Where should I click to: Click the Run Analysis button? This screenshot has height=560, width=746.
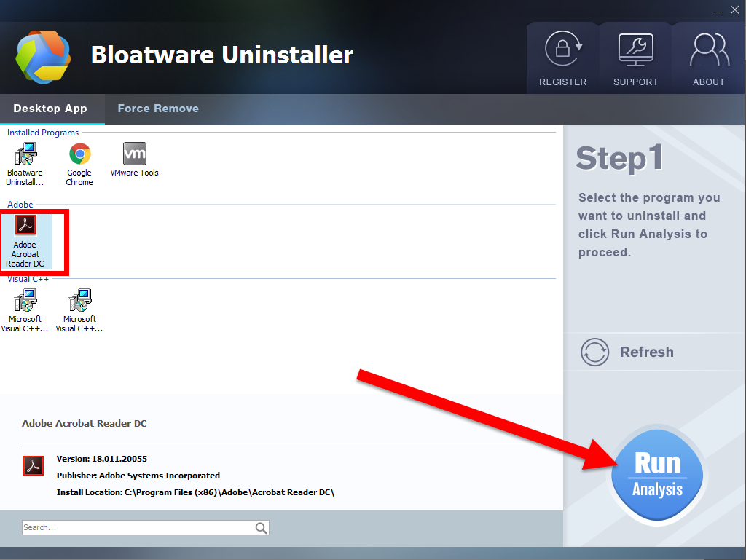[657, 476]
